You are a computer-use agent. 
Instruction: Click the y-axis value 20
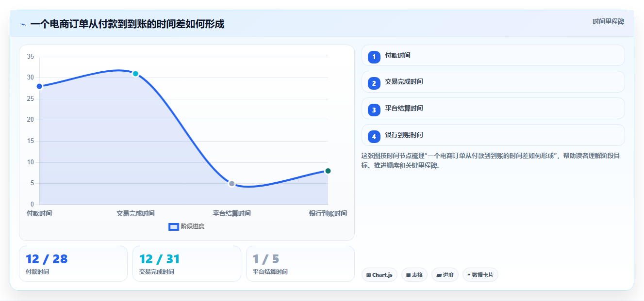point(30,120)
